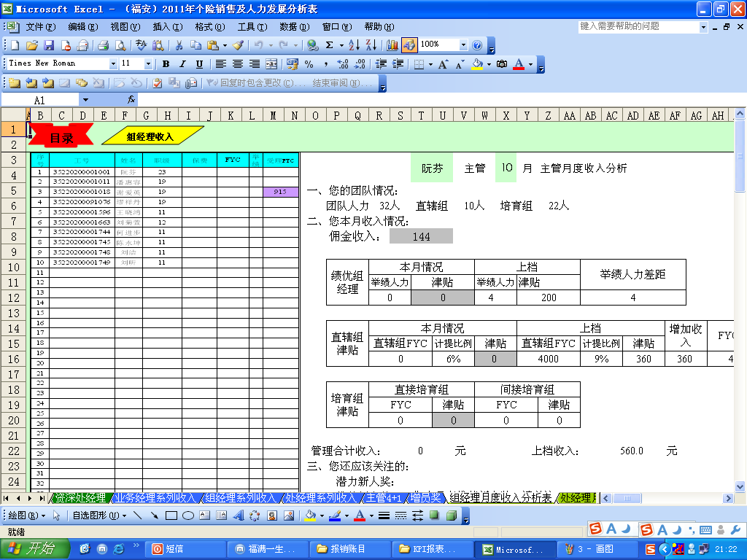This screenshot has height=560, width=747.
Task: Select the Rectangle drawing tool
Action: click(x=171, y=516)
